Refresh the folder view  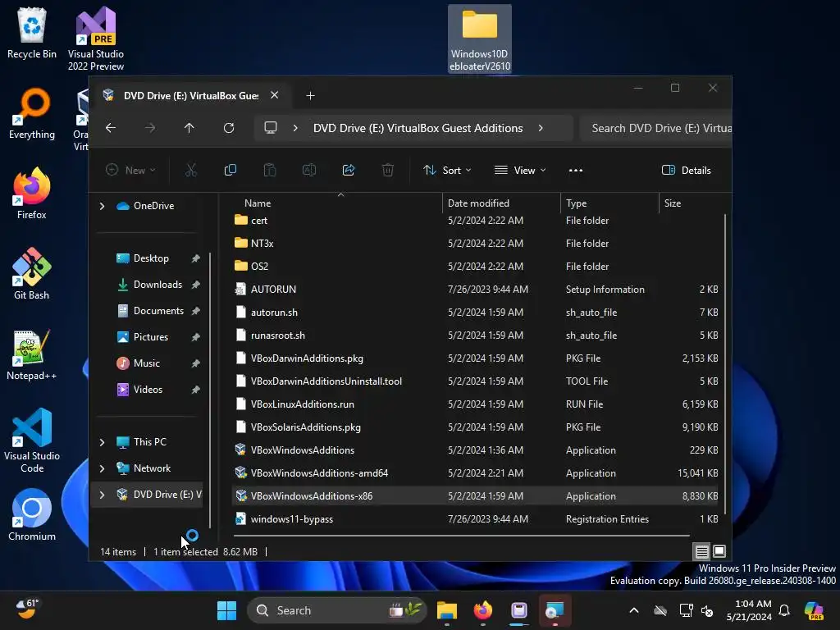point(229,128)
